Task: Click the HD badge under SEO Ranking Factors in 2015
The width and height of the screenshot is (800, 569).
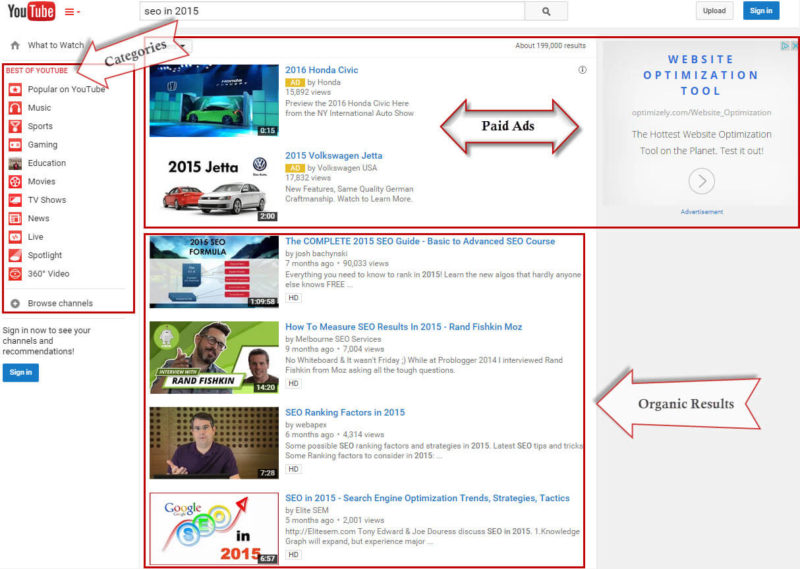Action: point(293,469)
